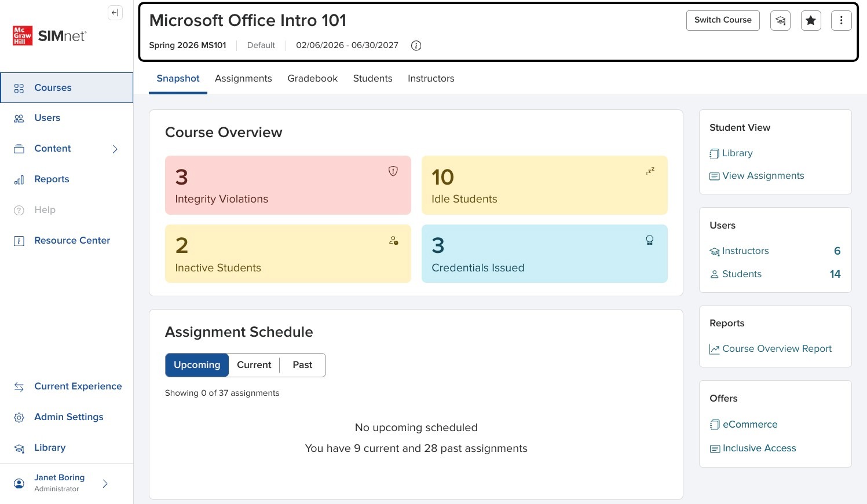Click the Reports bar chart icon
Screen dimensions: 867x504
tap(19, 180)
